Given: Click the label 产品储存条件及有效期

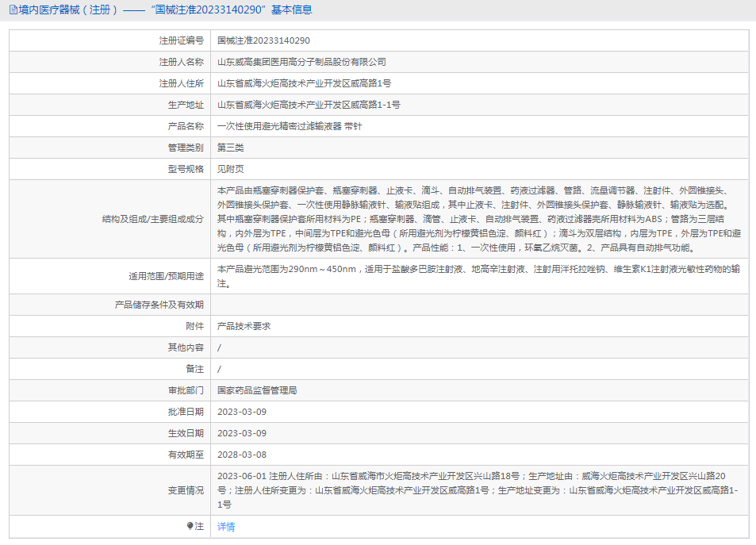Looking at the screenshot, I should [x=159, y=305].
